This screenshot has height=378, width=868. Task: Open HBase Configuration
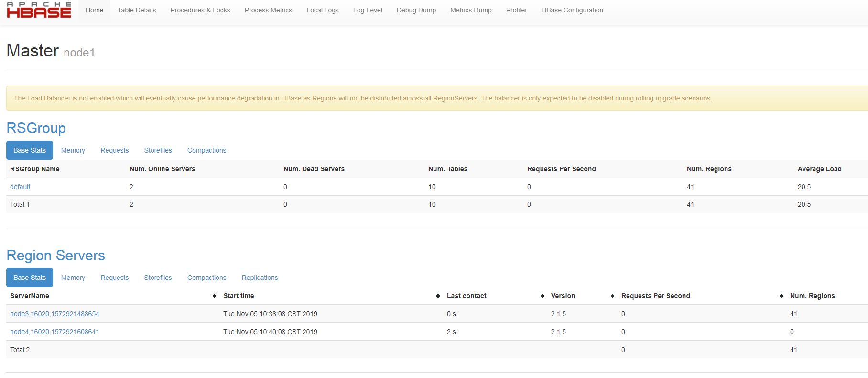572,10
